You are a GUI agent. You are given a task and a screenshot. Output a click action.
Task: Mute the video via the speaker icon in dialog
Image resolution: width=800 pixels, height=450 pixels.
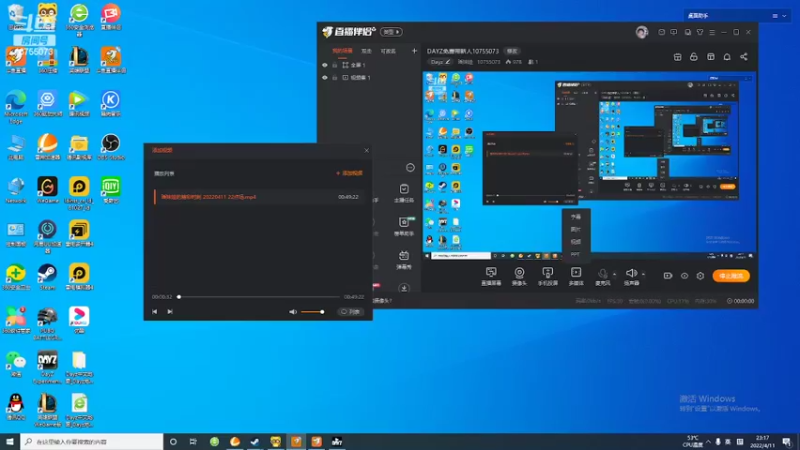[x=293, y=312]
